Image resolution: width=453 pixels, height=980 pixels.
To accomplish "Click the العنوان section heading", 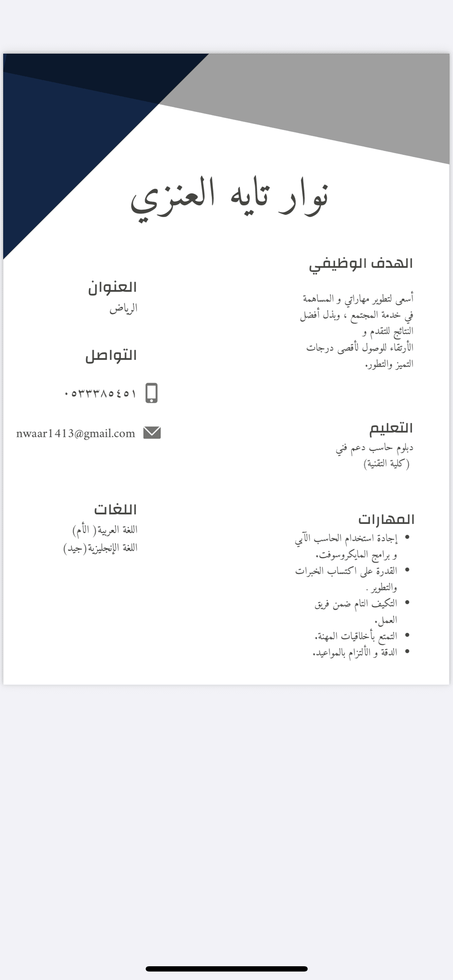I will coord(112,287).
